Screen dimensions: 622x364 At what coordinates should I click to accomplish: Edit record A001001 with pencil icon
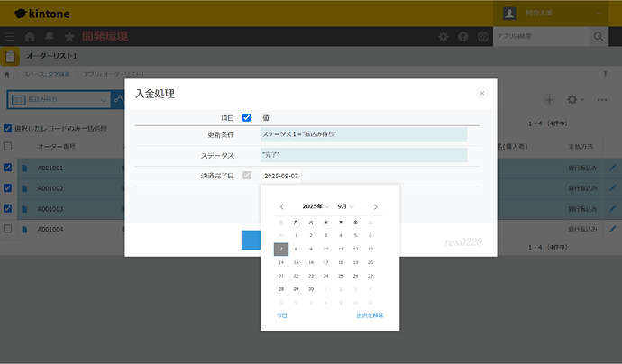click(x=613, y=168)
